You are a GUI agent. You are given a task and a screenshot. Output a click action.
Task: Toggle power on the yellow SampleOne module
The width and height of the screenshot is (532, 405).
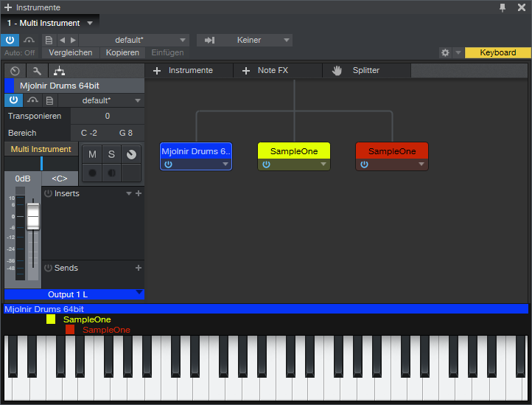point(266,165)
